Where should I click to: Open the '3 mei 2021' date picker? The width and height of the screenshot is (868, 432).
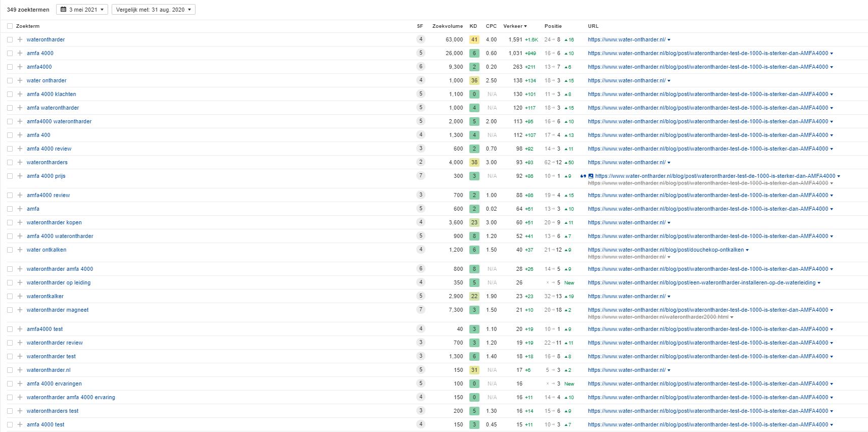point(82,10)
